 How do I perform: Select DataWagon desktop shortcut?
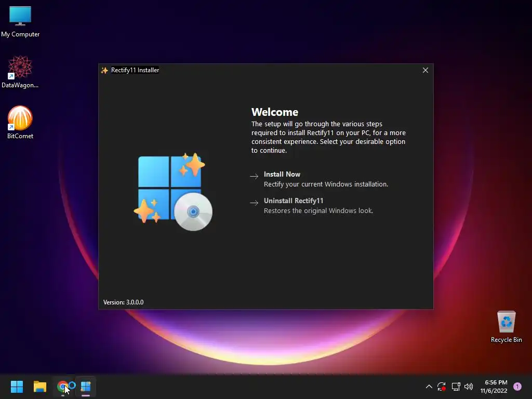tap(20, 72)
